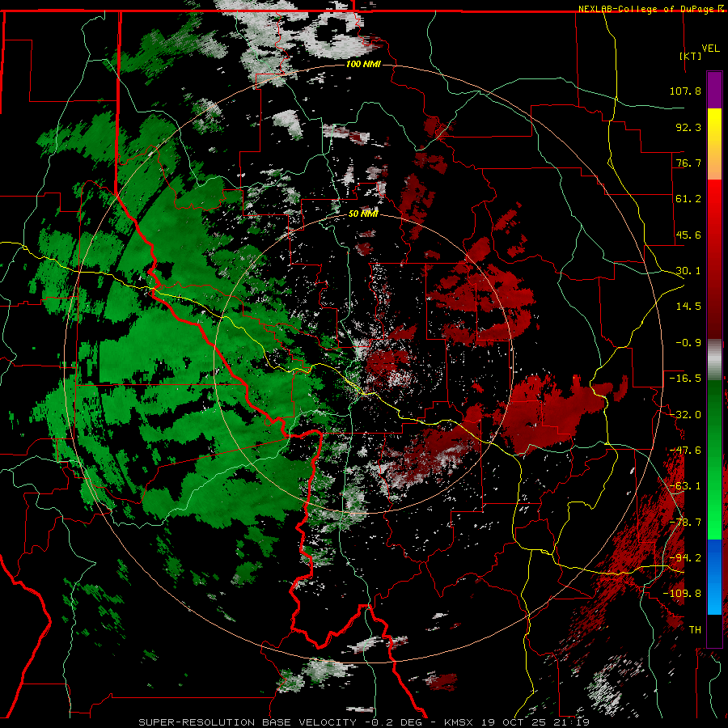The width and height of the screenshot is (728, 728).
Task: Select the VEL legend title
Action: point(710,49)
